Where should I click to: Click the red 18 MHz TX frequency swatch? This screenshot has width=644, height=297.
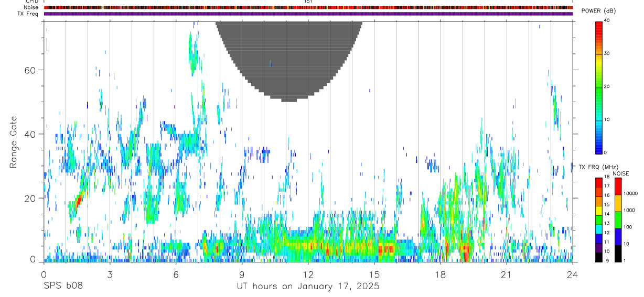click(599, 183)
